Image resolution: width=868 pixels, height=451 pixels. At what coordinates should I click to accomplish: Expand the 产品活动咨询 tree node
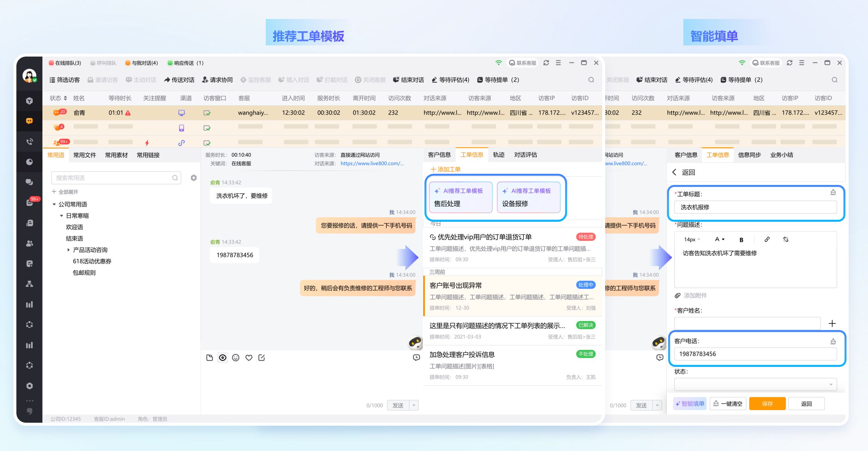click(68, 250)
